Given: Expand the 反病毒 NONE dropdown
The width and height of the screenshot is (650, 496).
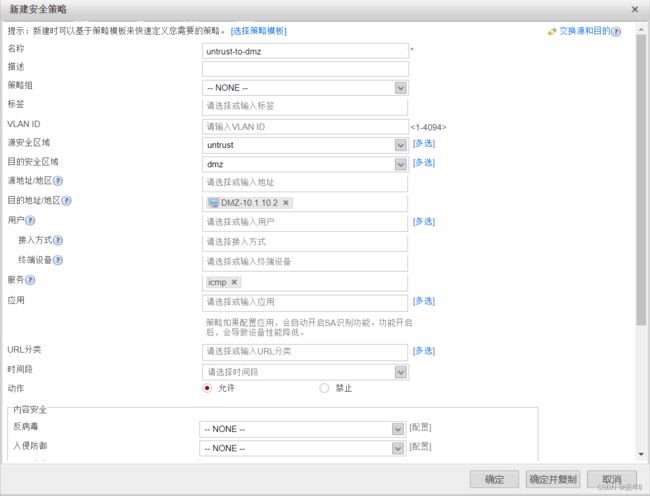Looking at the screenshot, I should (398, 429).
